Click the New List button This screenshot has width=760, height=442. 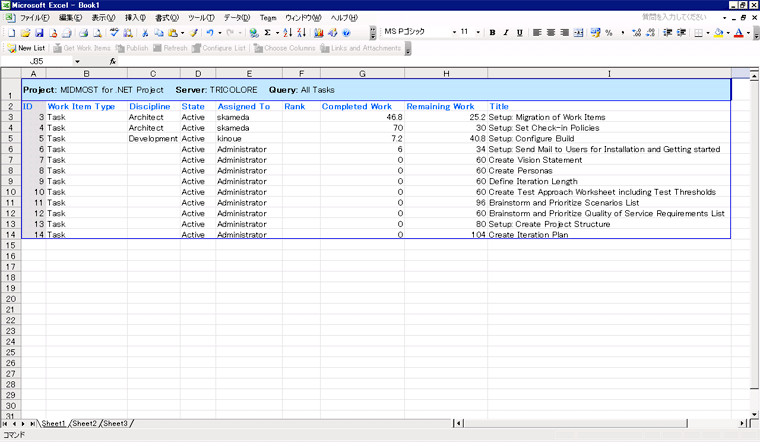(x=26, y=48)
